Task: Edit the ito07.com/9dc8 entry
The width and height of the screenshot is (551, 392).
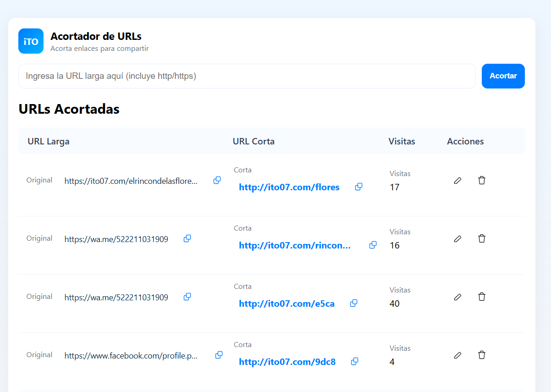Action: (457, 355)
